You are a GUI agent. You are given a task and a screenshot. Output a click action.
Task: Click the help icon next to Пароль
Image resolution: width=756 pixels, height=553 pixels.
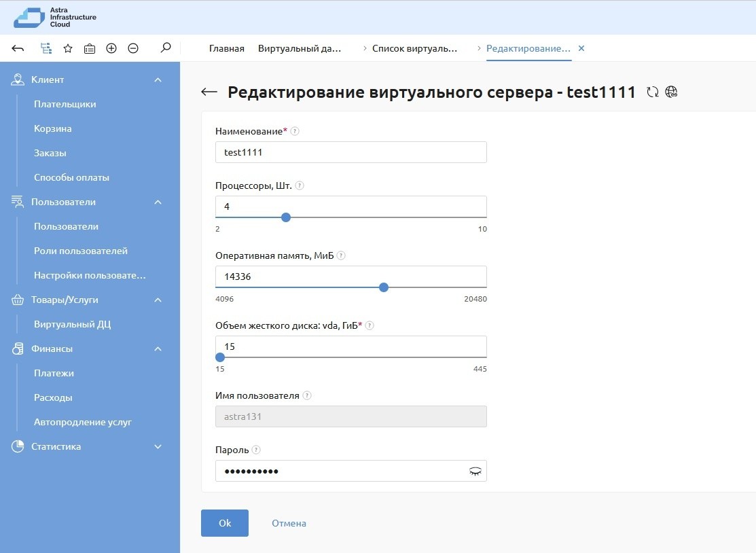[256, 450]
